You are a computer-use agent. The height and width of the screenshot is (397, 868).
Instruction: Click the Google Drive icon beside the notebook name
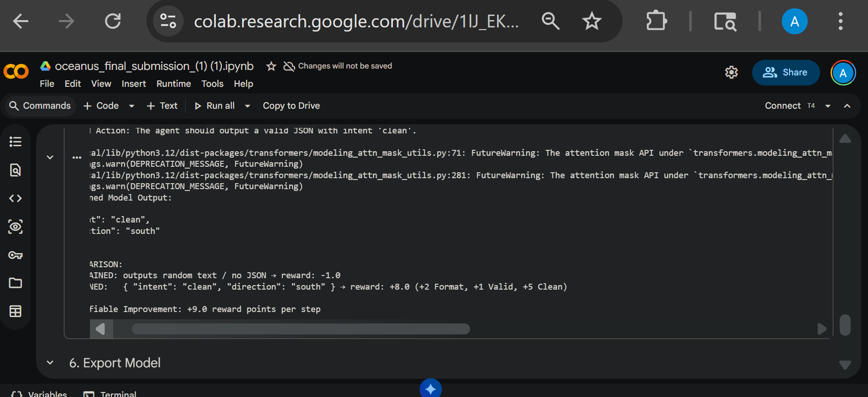tap(45, 66)
